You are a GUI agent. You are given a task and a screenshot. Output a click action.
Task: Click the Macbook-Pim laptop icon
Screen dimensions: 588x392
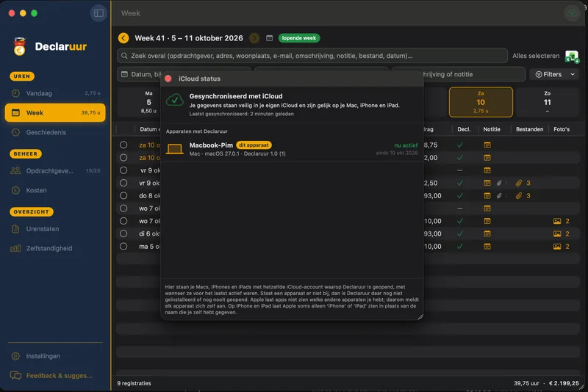pyautogui.click(x=174, y=149)
